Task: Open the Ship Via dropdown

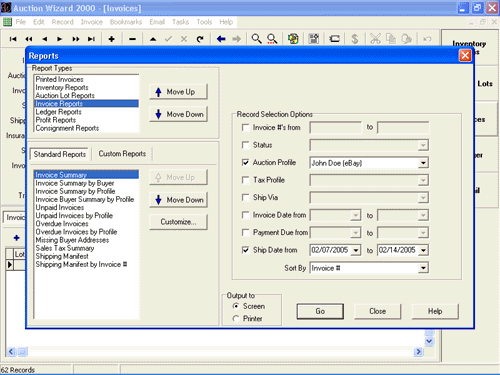Action: click(x=423, y=198)
